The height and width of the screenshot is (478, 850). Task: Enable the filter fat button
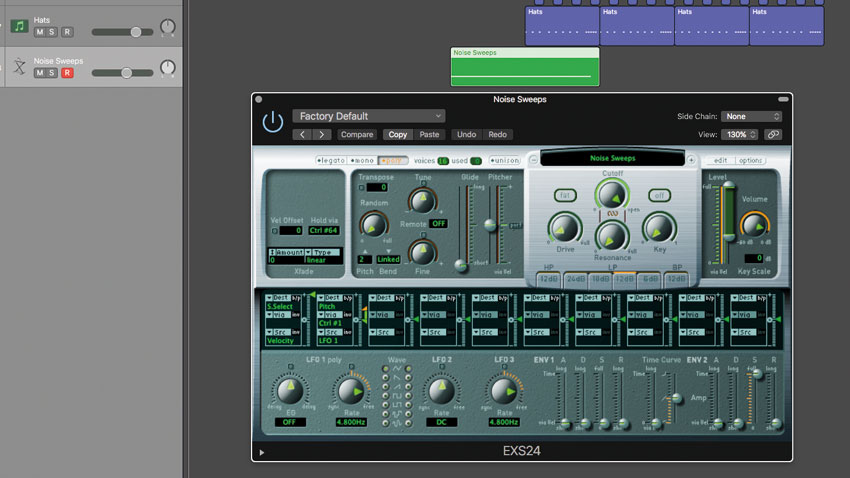[565, 195]
